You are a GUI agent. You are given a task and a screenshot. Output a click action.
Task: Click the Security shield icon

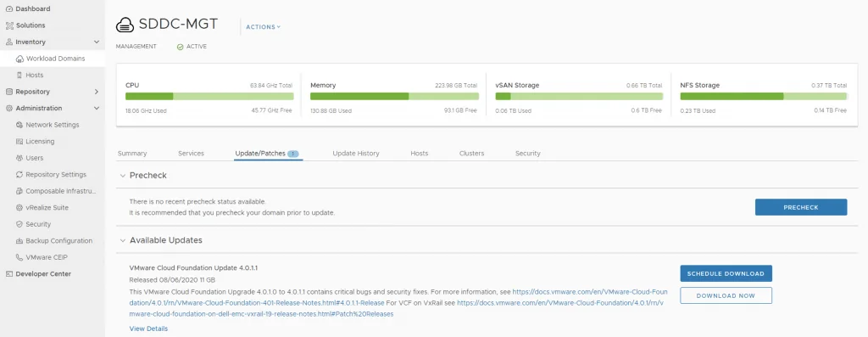point(20,224)
